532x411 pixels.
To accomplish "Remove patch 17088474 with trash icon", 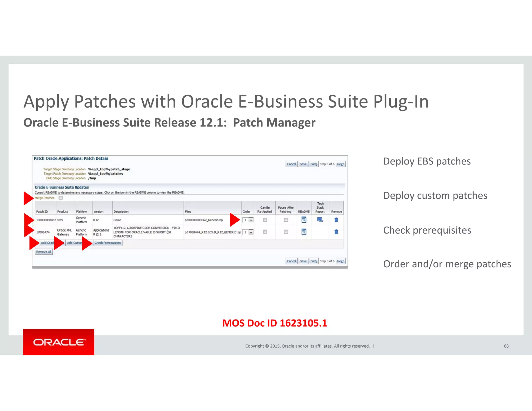I will (x=336, y=232).
